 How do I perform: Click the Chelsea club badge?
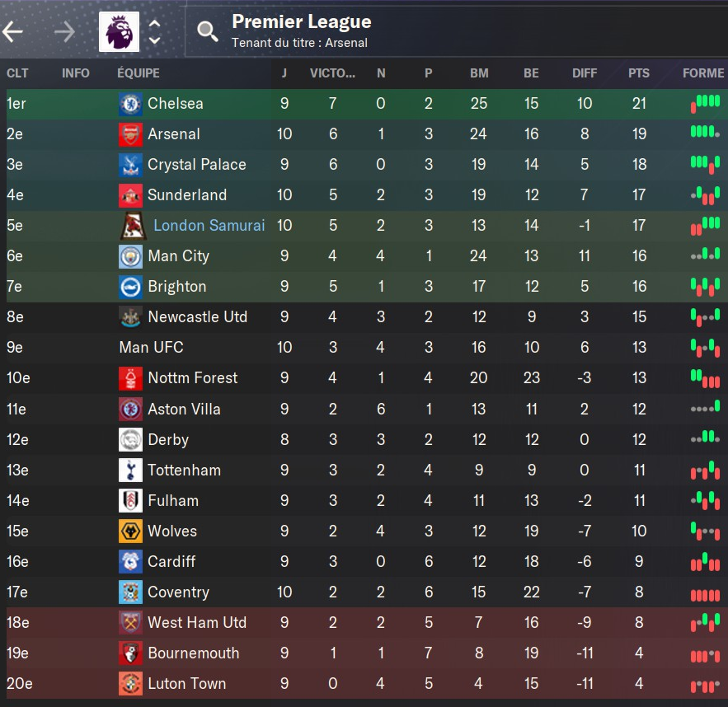coord(130,104)
